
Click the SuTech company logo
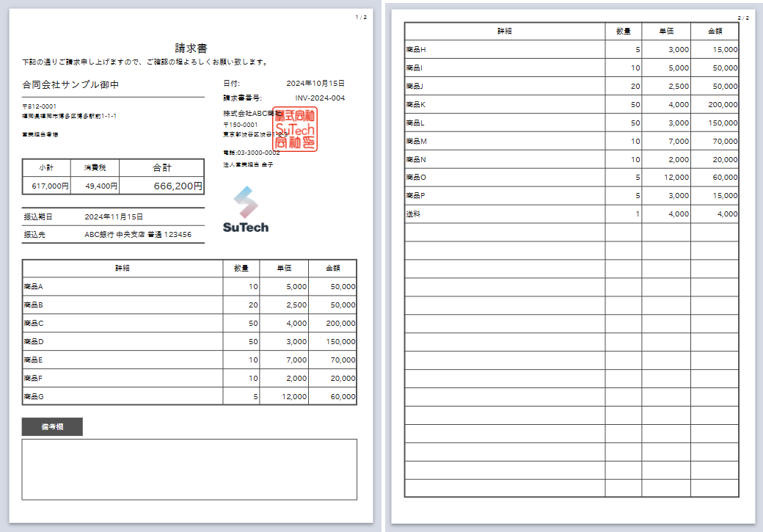pyautogui.click(x=246, y=210)
